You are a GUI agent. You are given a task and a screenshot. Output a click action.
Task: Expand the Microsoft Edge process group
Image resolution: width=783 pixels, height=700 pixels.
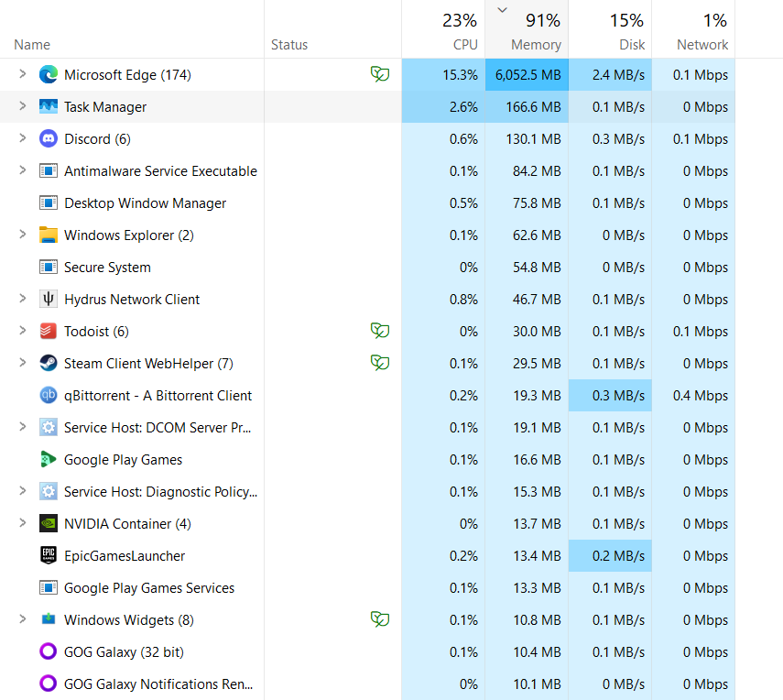point(23,75)
